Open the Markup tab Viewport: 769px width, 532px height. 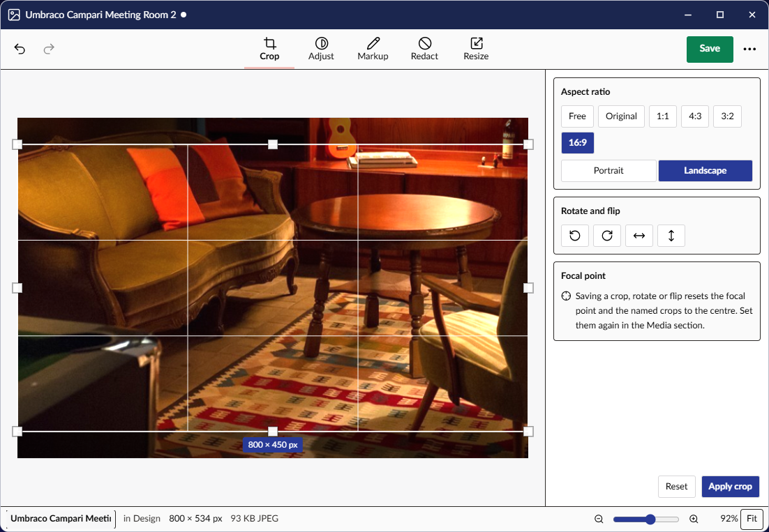pyautogui.click(x=373, y=49)
